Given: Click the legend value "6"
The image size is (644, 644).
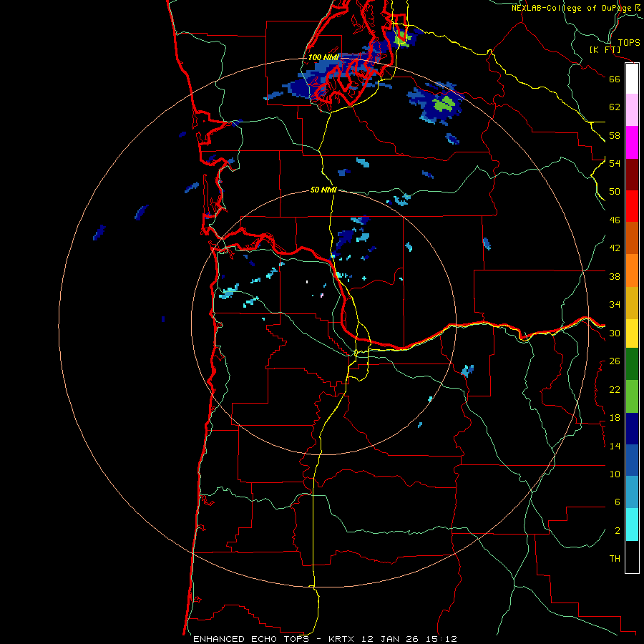Looking at the screenshot, I should pyautogui.click(x=618, y=502).
